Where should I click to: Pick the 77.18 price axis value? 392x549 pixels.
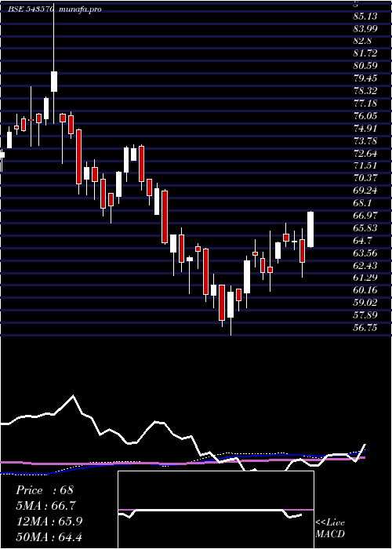365,104
